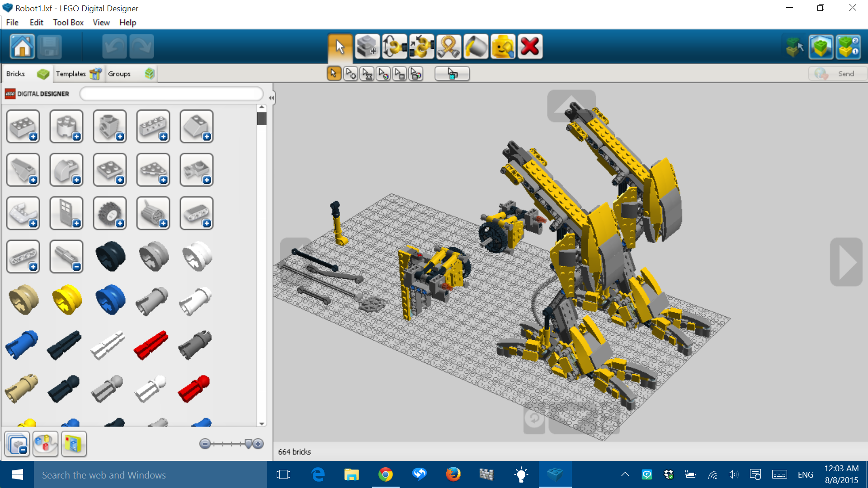Activate the Delete tool red X

point(530,46)
